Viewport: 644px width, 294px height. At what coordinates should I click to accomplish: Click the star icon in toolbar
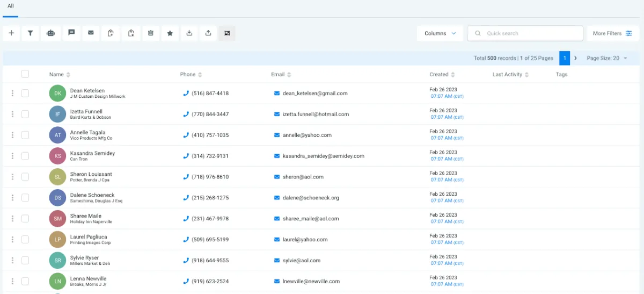click(x=170, y=33)
